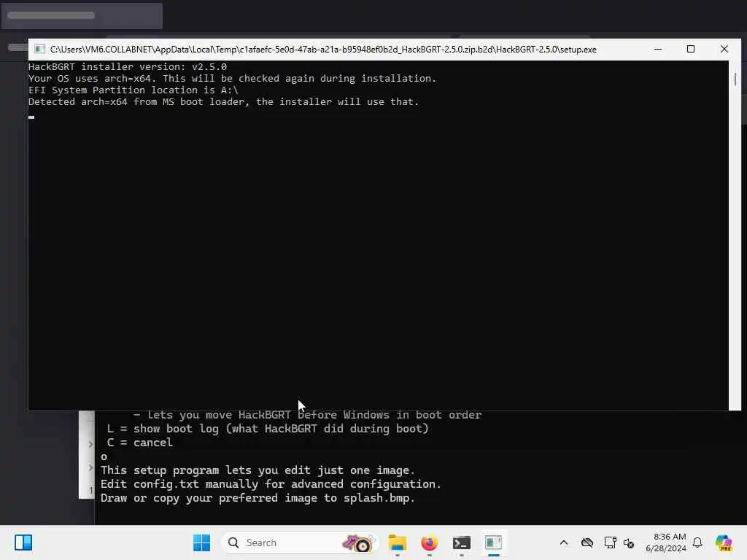Click the "Draw or copy your preferred image" line
747x560 pixels.
tap(258, 498)
